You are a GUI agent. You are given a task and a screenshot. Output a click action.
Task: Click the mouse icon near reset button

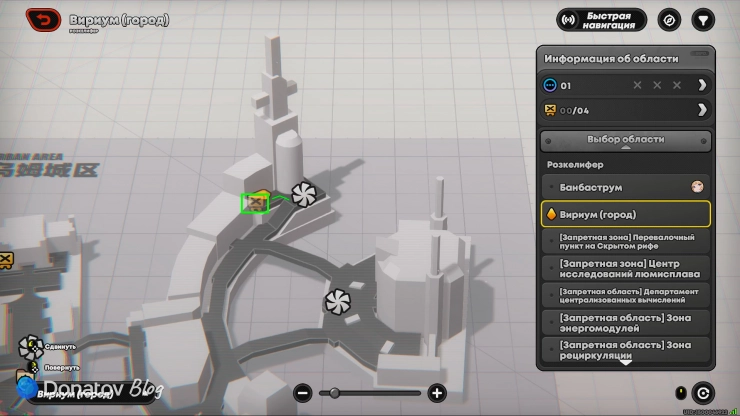(x=680, y=393)
